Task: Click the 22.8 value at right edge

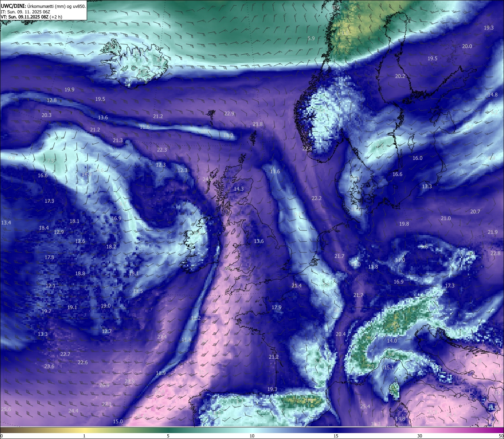Action: click(x=495, y=253)
